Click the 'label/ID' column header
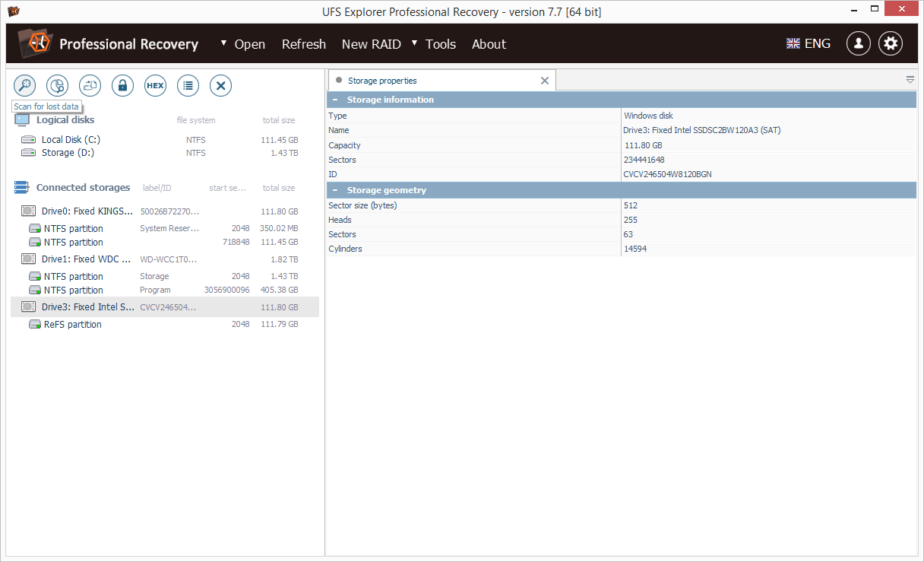This screenshot has height=562, width=924. 157,188
